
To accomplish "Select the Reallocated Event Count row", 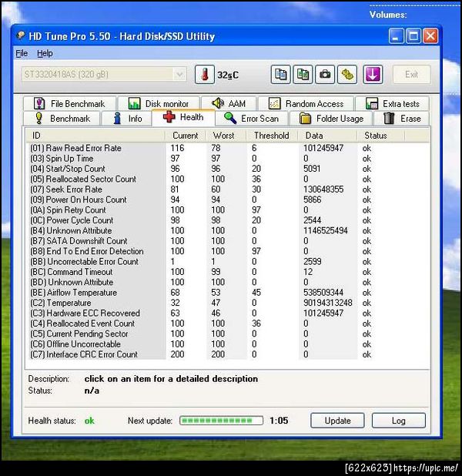I will (x=228, y=323).
